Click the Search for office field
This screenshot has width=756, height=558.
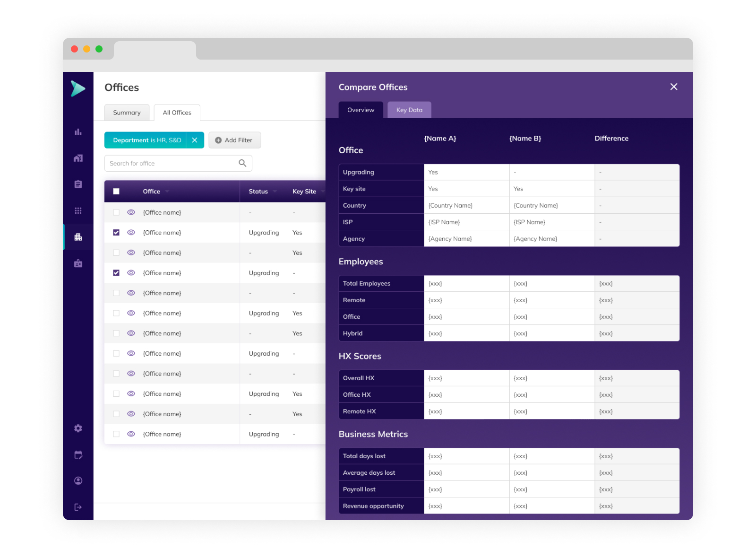(x=172, y=164)
